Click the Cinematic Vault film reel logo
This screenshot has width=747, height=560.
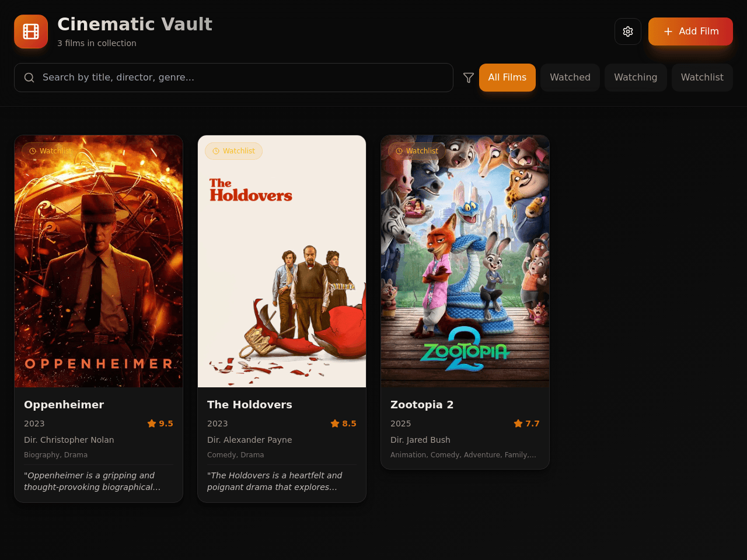point(31,32)
